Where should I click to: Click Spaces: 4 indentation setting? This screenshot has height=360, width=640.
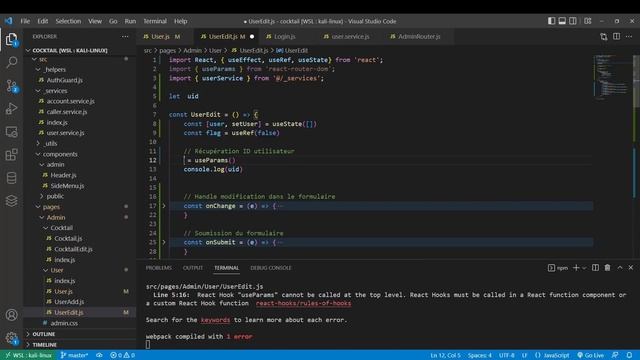pos(480,355)
